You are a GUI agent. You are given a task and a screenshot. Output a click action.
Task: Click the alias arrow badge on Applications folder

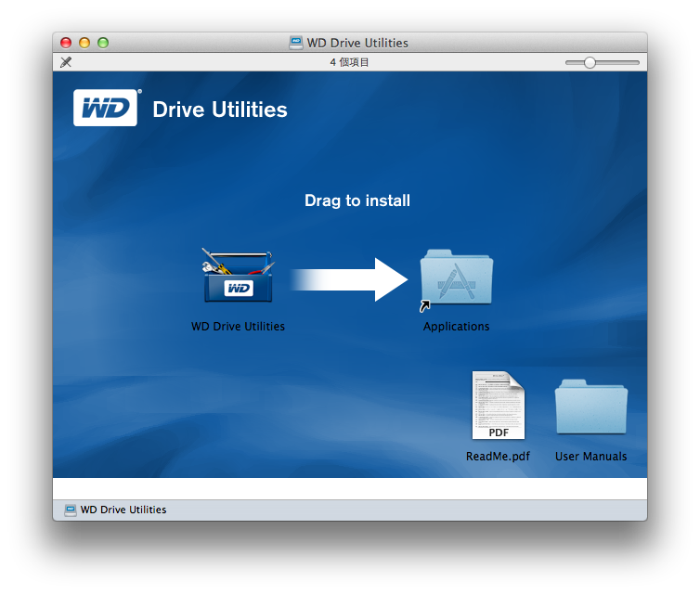pyautogui.click(x=425, y=306)
